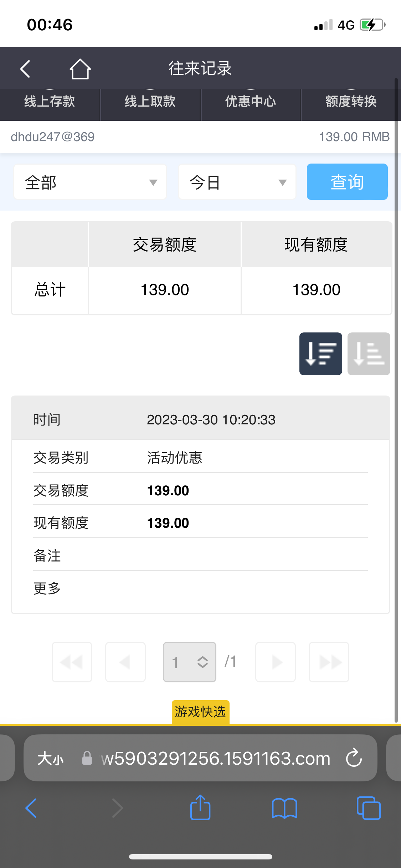Select descending sort order icon
The width and height of the screenshot is (401, 868).
[320, 353]
